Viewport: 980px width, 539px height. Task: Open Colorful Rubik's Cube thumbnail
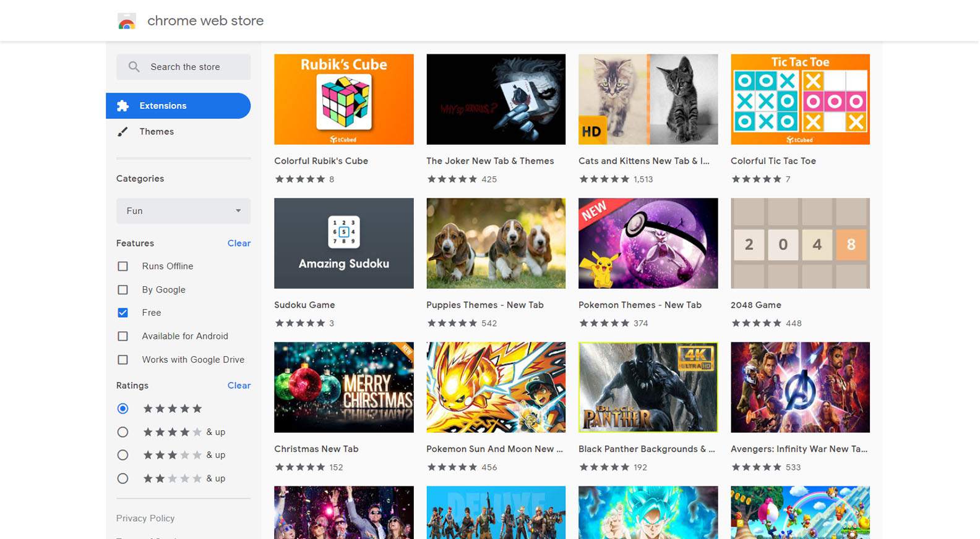[344, 100]
